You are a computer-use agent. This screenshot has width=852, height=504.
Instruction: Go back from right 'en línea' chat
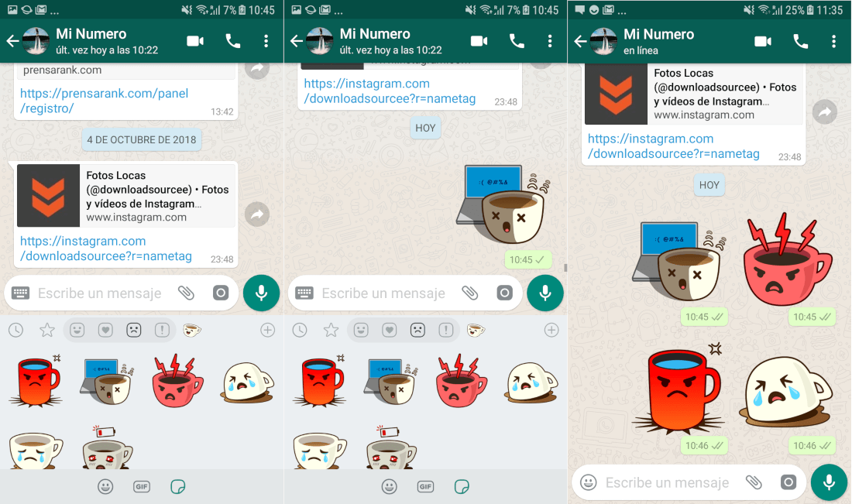pos(580,41)
